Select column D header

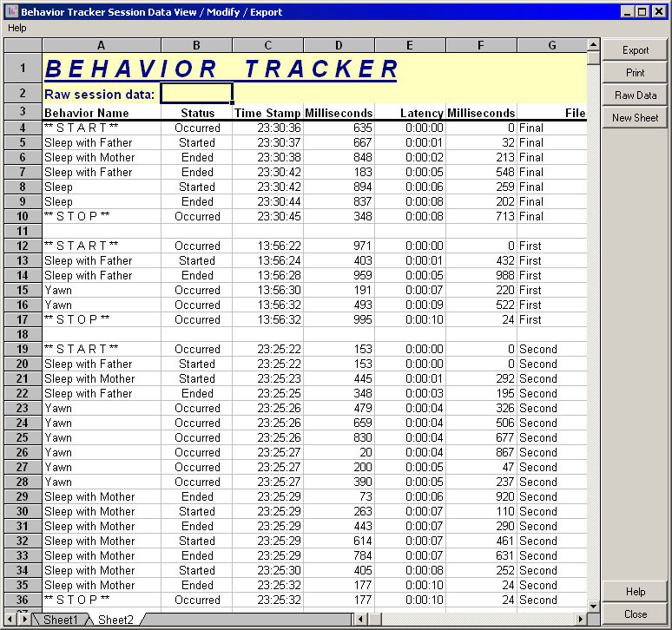(339, 45)
